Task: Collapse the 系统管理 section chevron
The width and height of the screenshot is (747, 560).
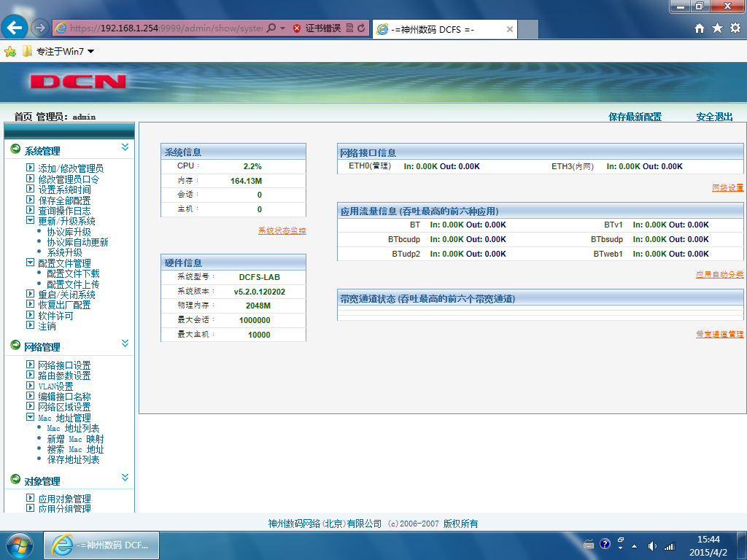Action: point(125,147)
